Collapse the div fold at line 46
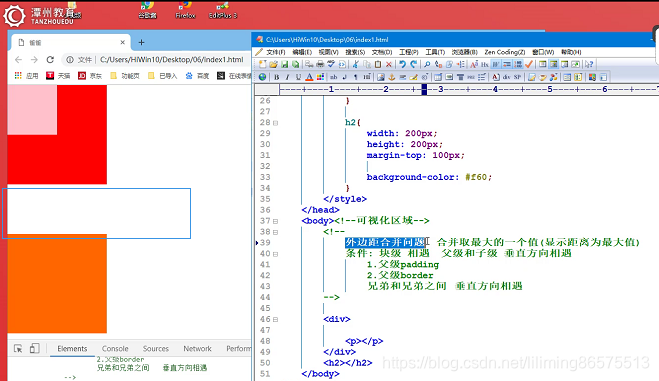Viewport: 659px width, 381px height. 276,320
